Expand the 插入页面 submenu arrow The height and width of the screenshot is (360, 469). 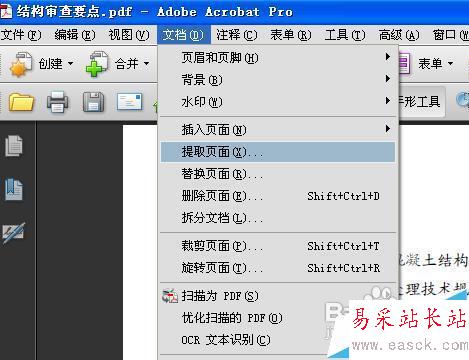(387, 128)
